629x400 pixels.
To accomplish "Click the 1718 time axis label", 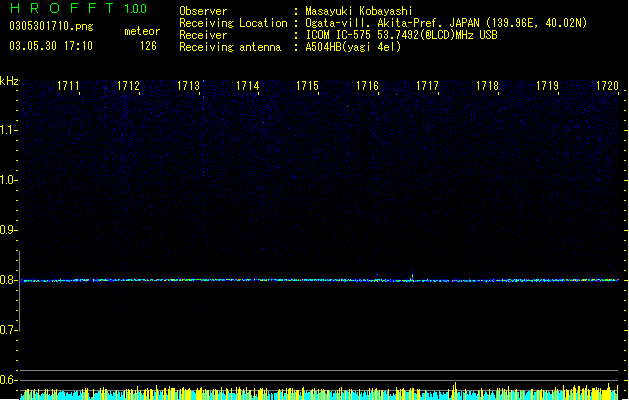I will pos(487,86).
